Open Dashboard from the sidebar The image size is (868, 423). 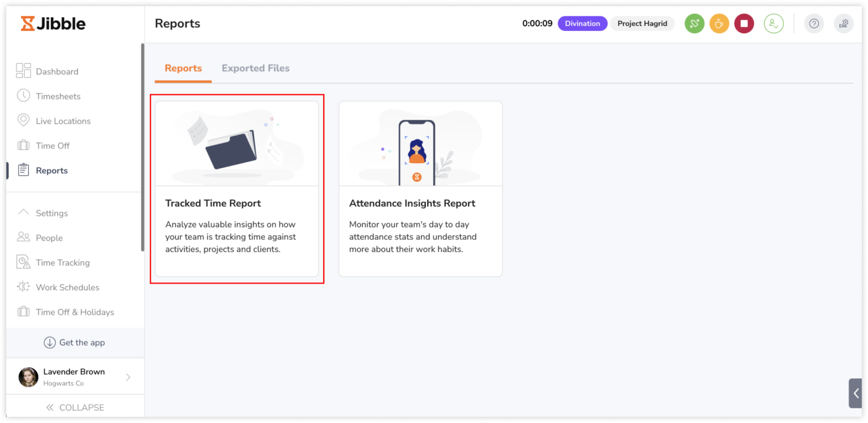(57, 71)
